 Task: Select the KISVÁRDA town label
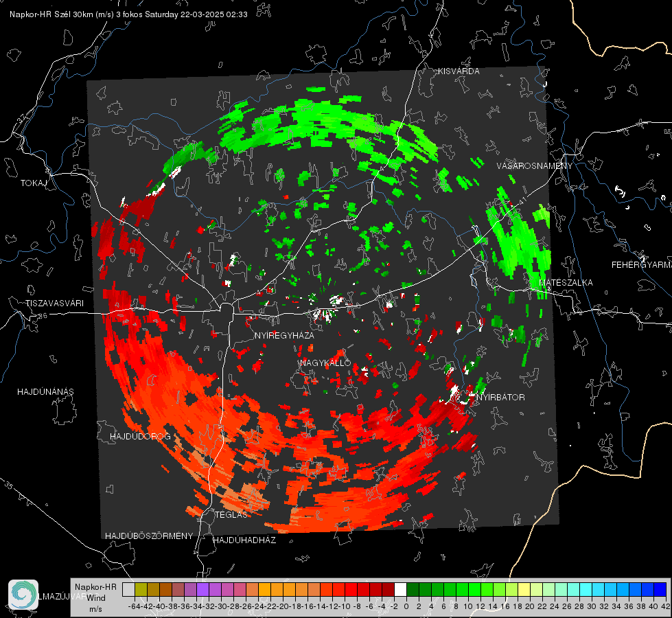click(459, 71)
